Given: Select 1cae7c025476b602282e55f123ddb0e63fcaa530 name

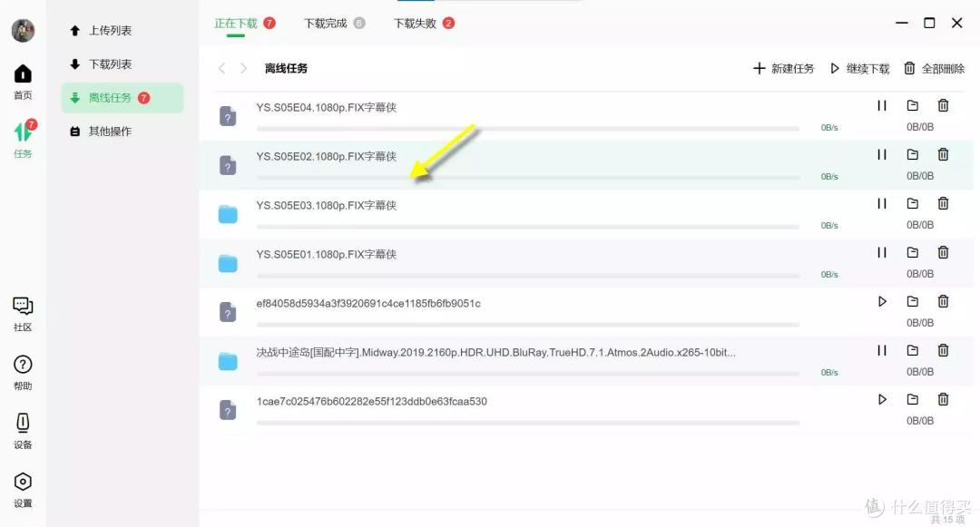Looking at the screenshot, I should click(x=371, y=402).
